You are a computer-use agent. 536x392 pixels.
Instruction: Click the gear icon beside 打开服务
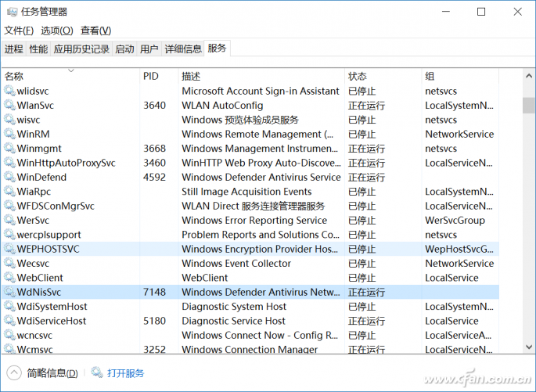(x=97, y=372)
